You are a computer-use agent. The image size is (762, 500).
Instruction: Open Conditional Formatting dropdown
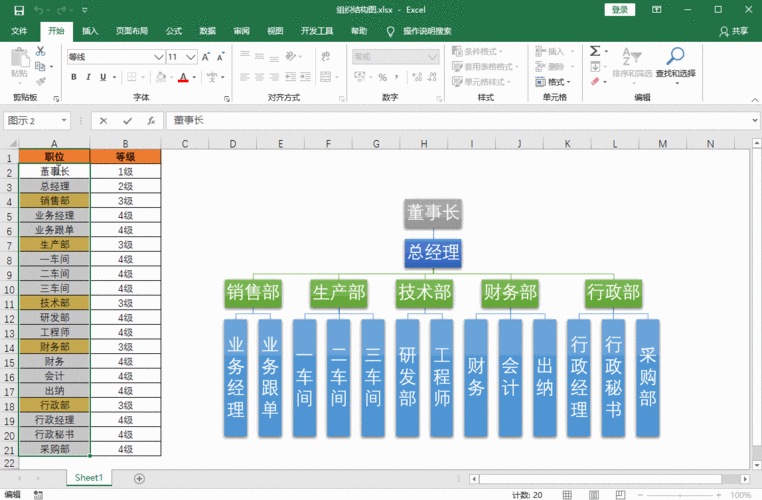pyautogui.click(x=477, y=51)
